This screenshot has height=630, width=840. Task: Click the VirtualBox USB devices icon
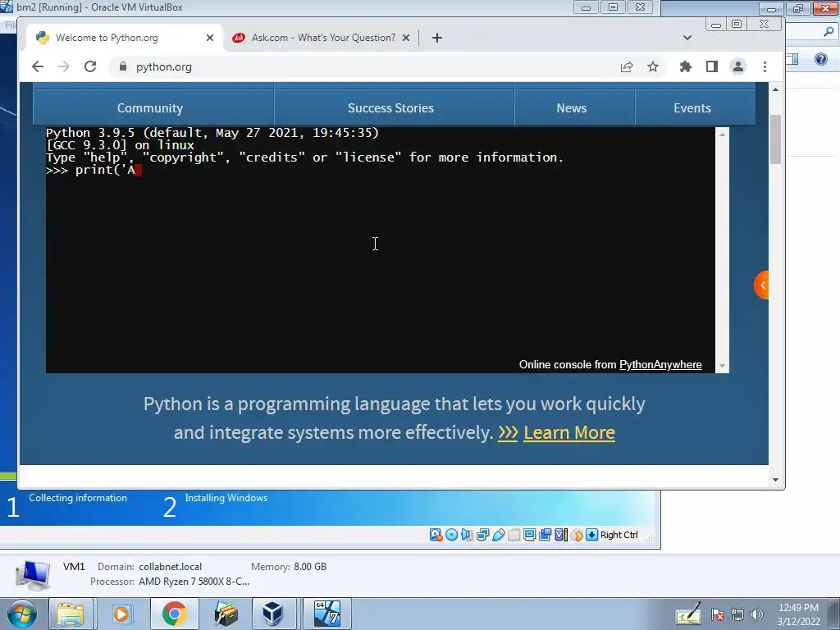[498, 535]
